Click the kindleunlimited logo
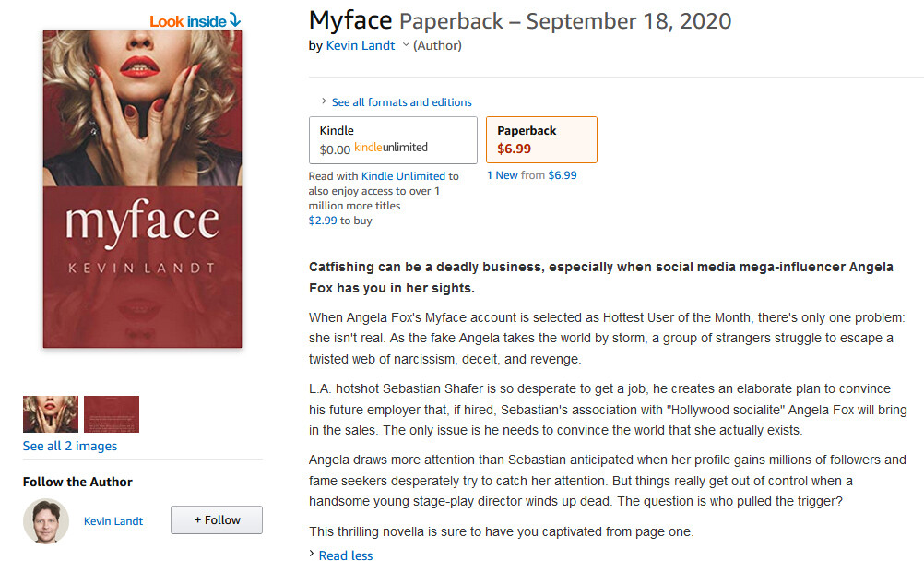Viewport: 924px width, 573px height. tap(391, 148)
